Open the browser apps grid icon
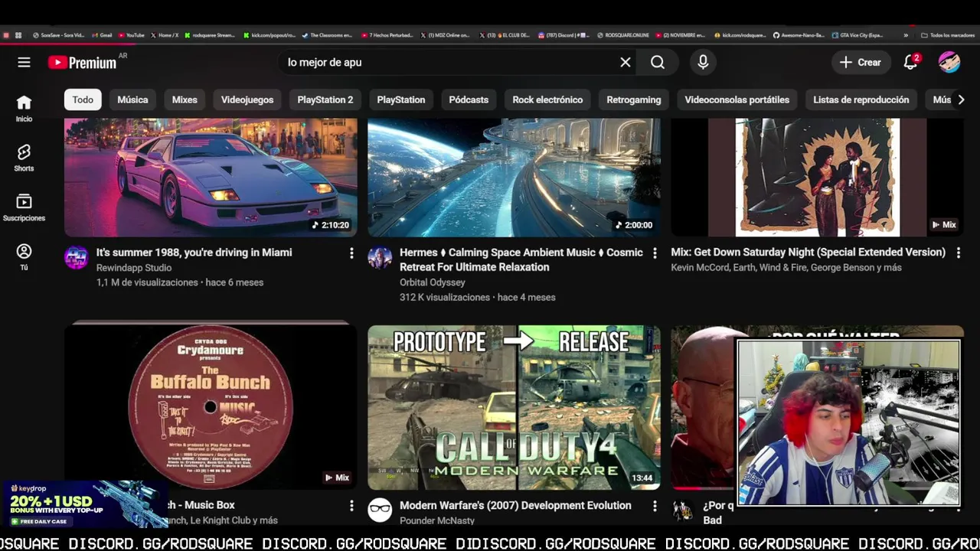The image size is (980, 551). pyautogui.click(x=18, y=35)
